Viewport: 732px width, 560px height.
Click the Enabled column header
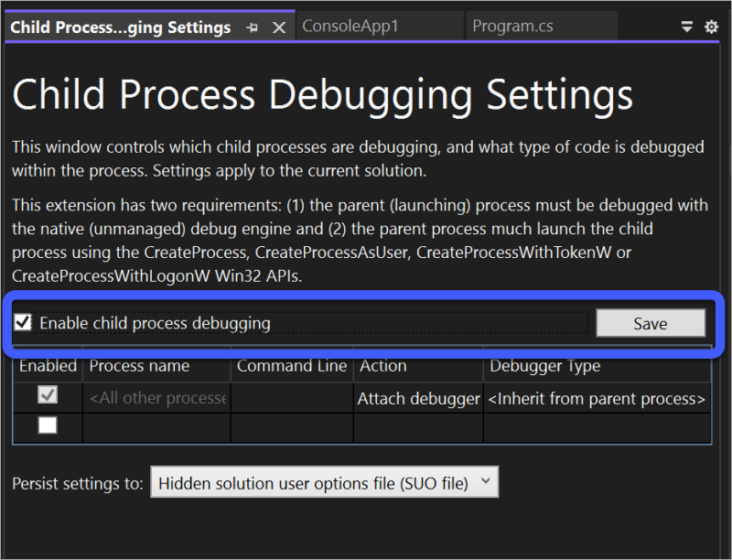tap(48, 366)
